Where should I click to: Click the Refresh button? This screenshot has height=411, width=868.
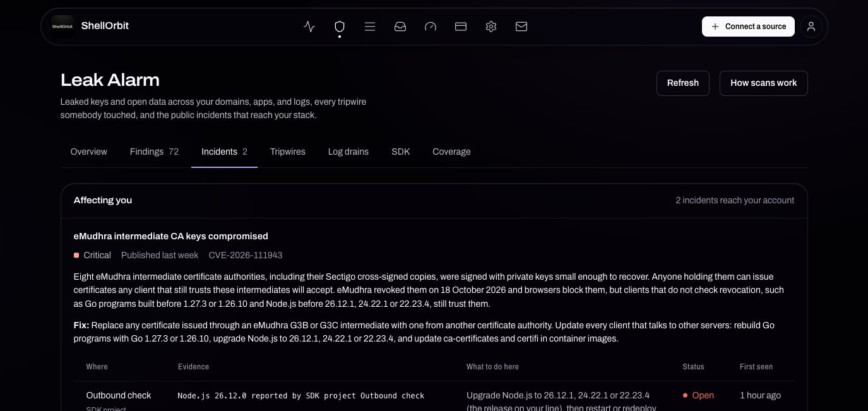pyautogui.click(x=683, y=83)
